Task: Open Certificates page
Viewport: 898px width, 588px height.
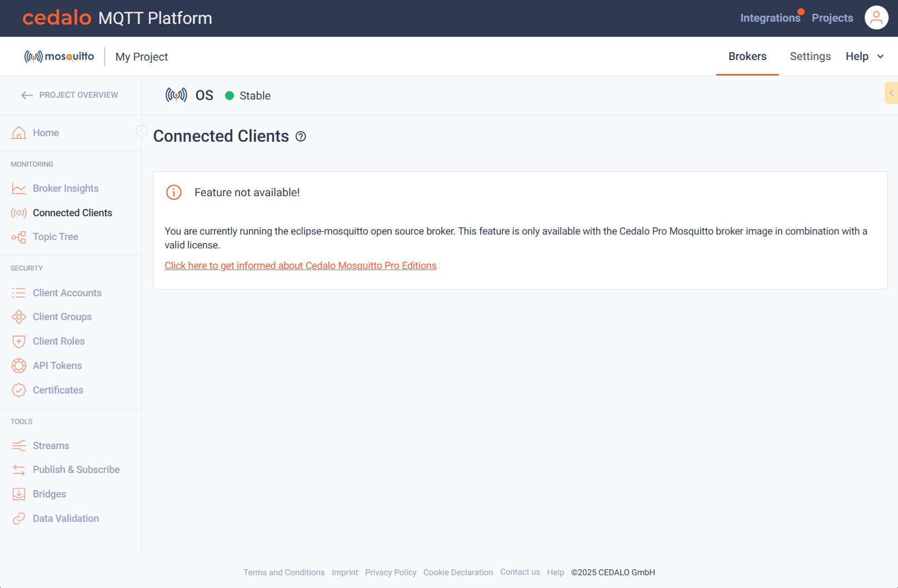Action: [x=58, y=390]
